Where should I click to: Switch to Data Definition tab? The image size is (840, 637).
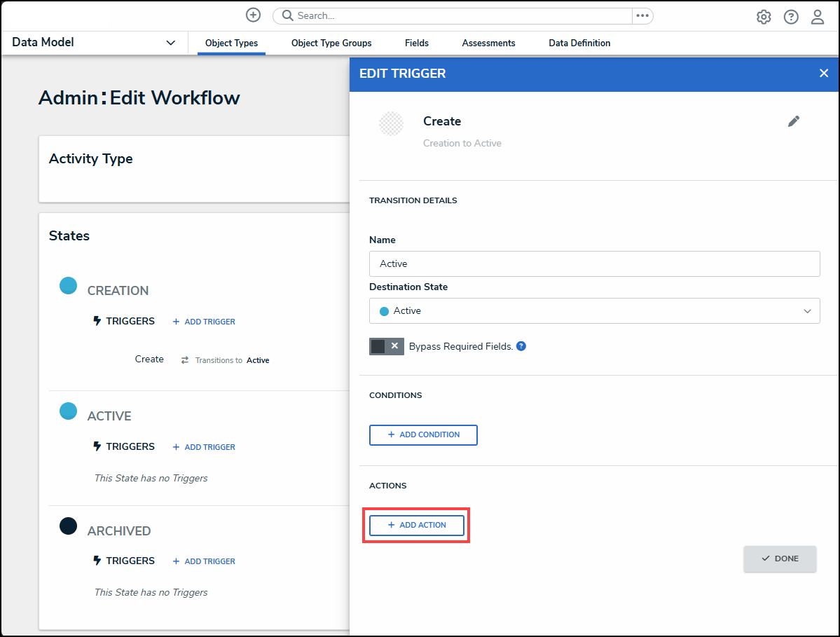click(x=579, y=43)
